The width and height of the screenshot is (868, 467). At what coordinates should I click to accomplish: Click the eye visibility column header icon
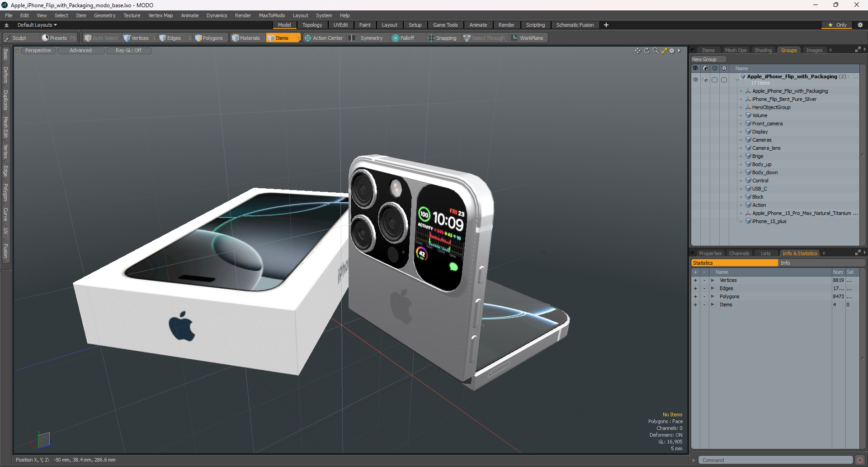pyautogui.click(x=695, y=68)
